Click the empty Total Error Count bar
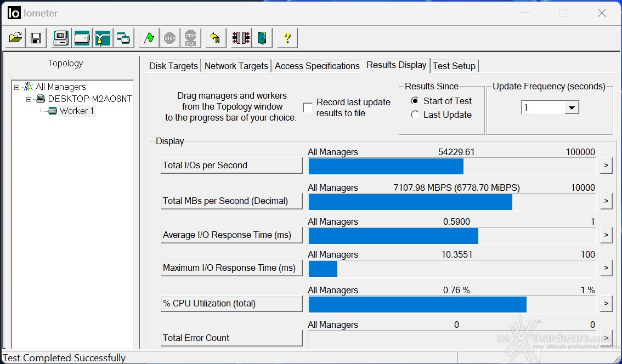622x364 pixels. coord(452,339)
